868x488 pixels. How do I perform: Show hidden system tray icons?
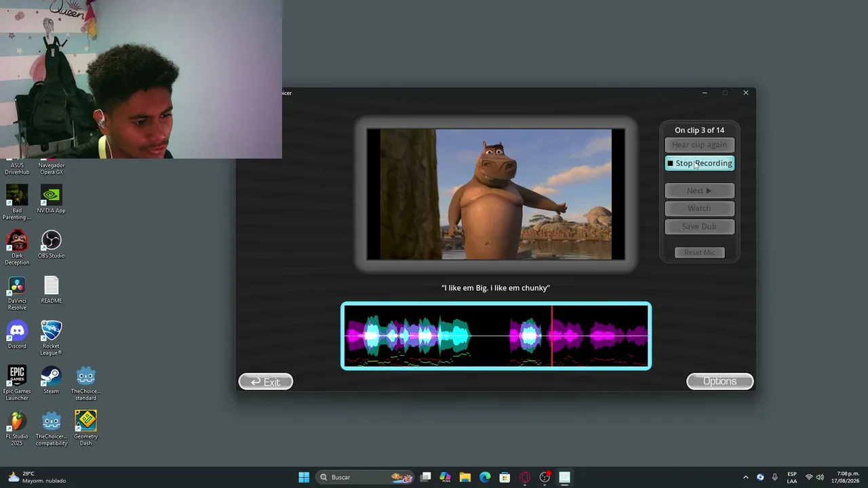coord(746,477)
